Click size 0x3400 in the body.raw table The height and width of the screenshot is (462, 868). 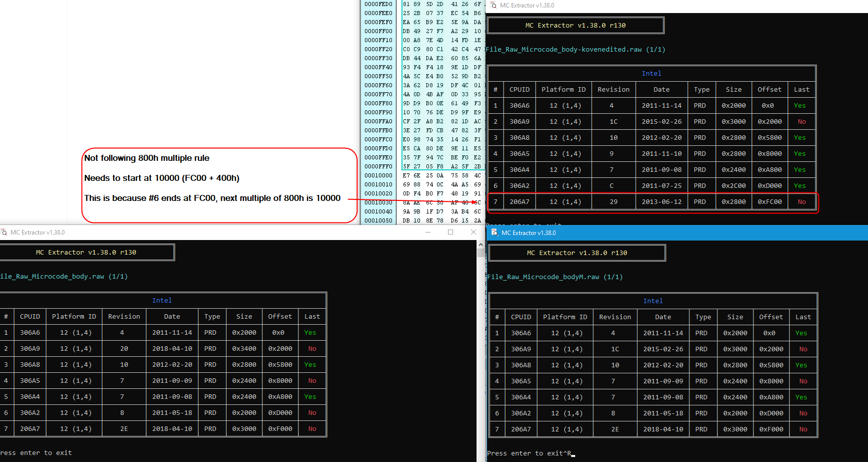tap(244, 348)
